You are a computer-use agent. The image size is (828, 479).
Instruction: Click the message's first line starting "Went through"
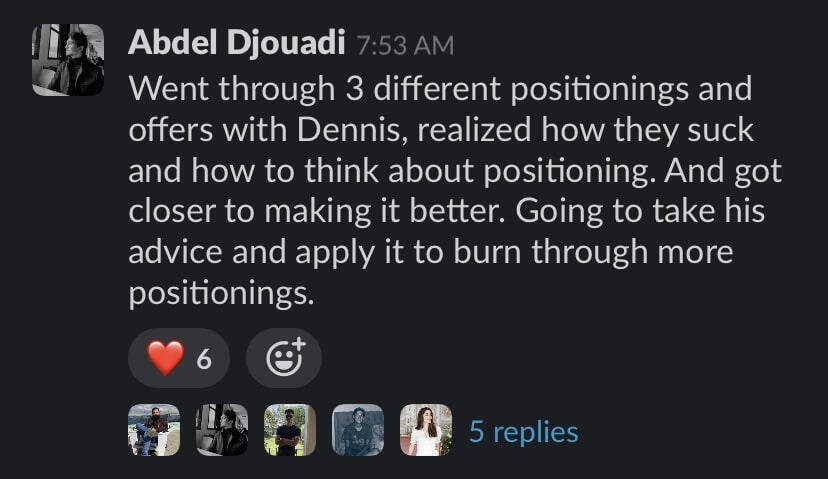pos(439,89)
